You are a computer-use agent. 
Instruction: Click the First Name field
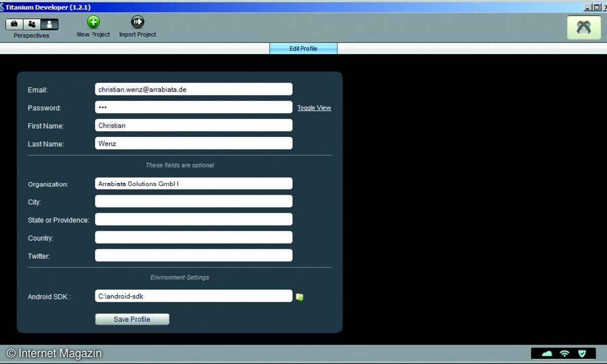coord(194,125)
